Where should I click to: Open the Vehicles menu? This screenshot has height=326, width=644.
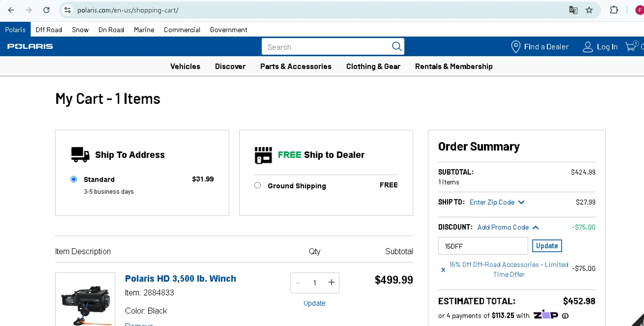point(185,66)
